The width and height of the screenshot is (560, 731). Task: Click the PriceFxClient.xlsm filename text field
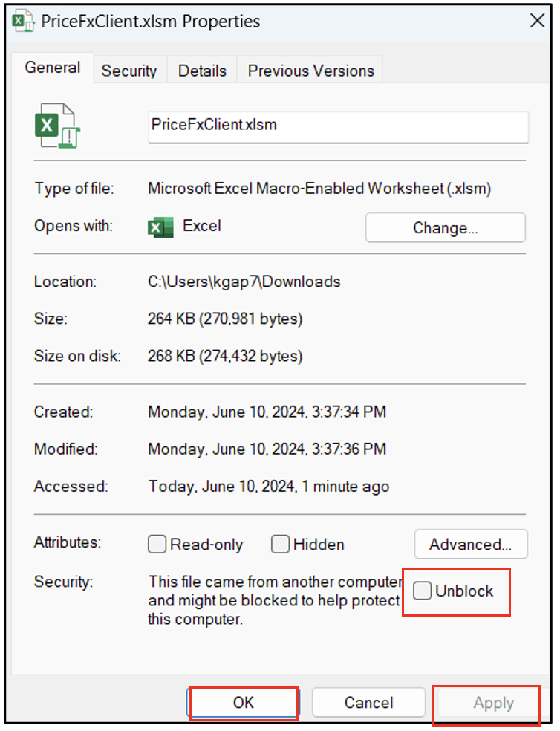click(x=338, y=126)
